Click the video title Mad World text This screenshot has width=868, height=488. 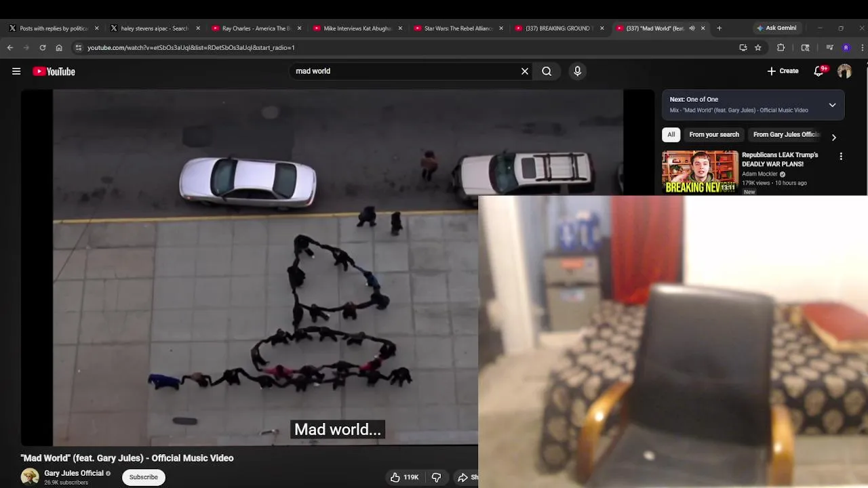127,458
